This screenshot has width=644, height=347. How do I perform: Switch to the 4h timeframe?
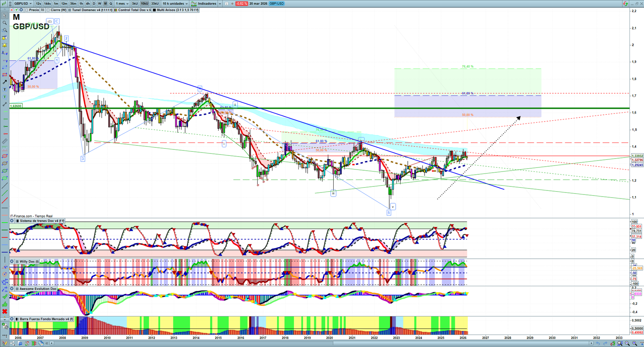(x=88, y=4)
